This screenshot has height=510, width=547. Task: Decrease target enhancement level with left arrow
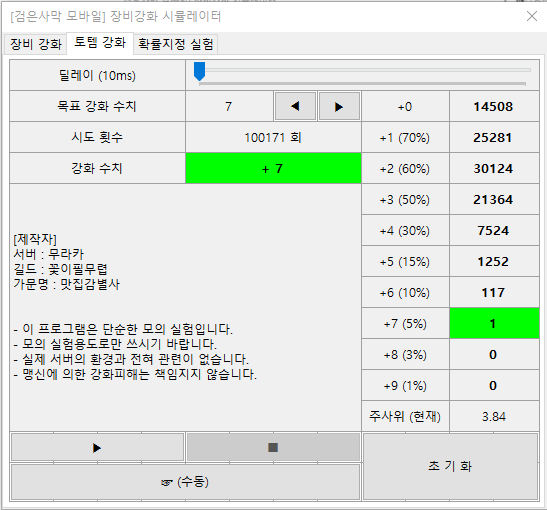pos(295,106)
